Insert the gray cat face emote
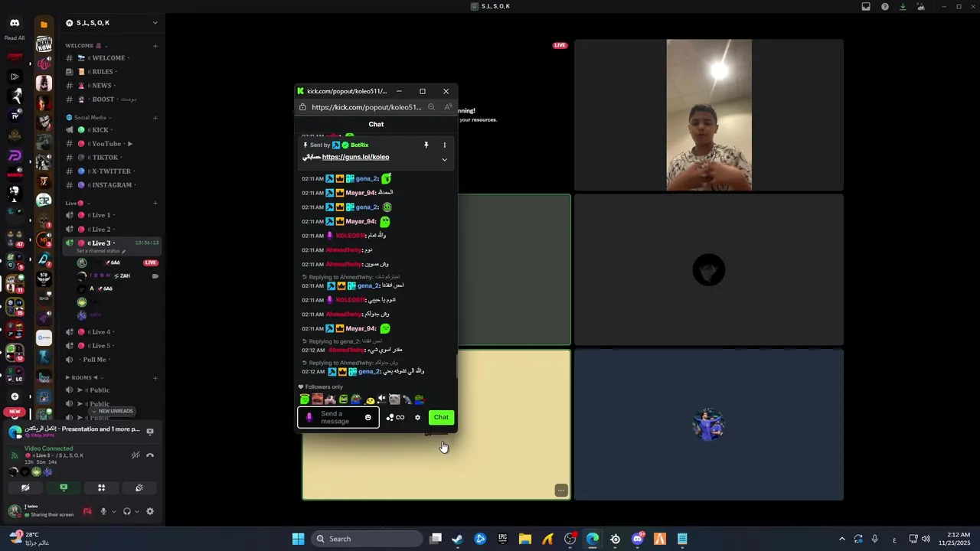 coord(394,399)
